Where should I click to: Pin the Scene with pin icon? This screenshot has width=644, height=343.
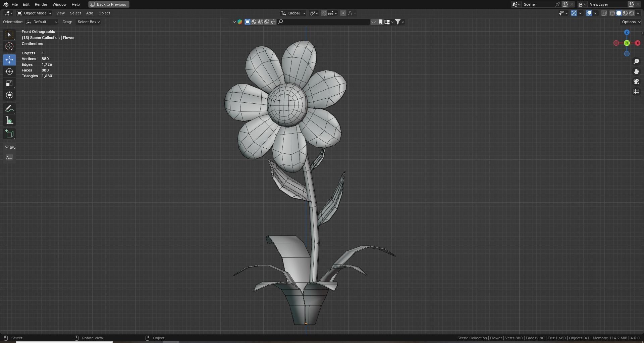pyautogui.click(x=558, y=4)
